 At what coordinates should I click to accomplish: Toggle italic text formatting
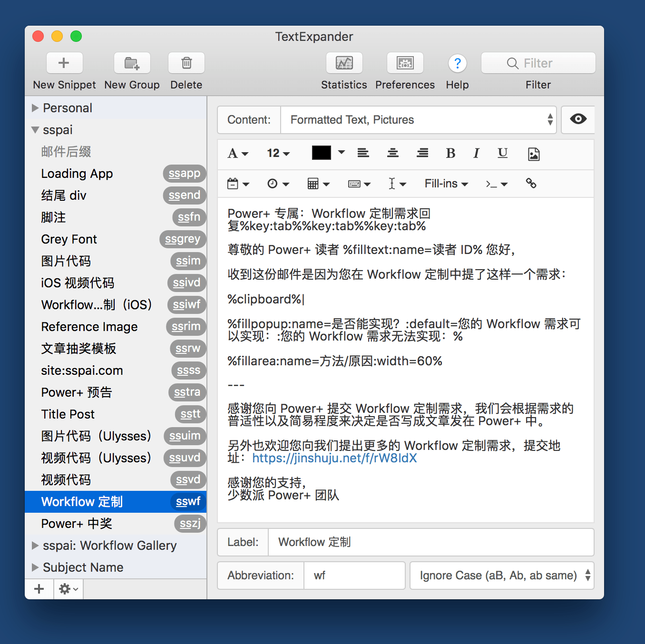pos(476,153)
